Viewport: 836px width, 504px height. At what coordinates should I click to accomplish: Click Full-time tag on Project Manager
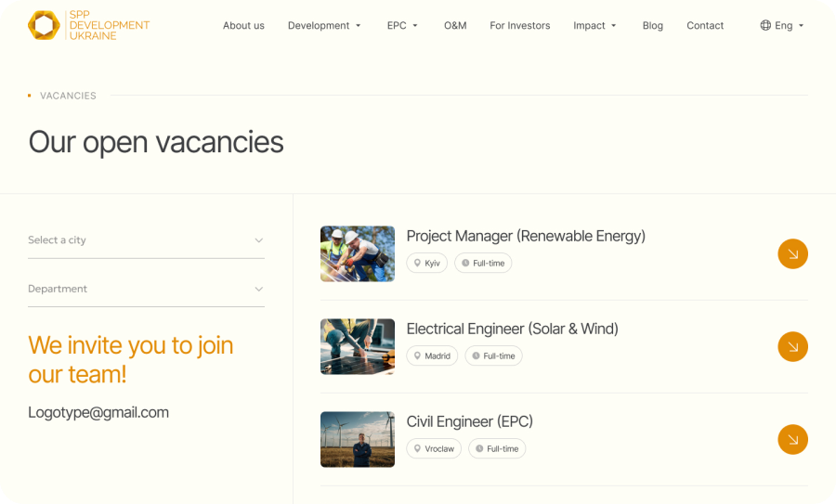[x=483, y=264]
